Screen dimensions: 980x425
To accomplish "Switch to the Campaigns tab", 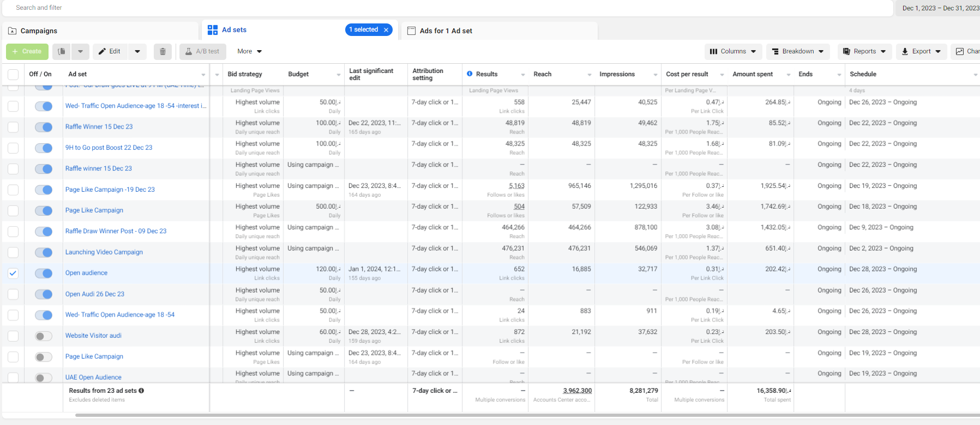I will [x=39, y=31].
